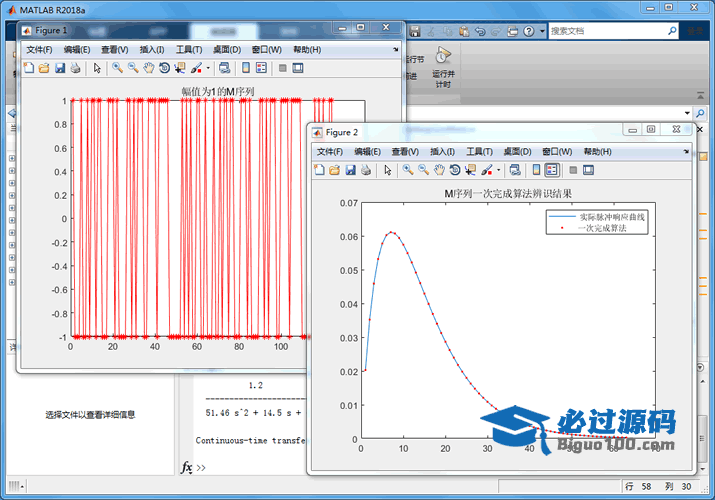Toggle Insert Legend button in Figure 2 toolbar
715x500 pixels.
(x=552, y=170)
